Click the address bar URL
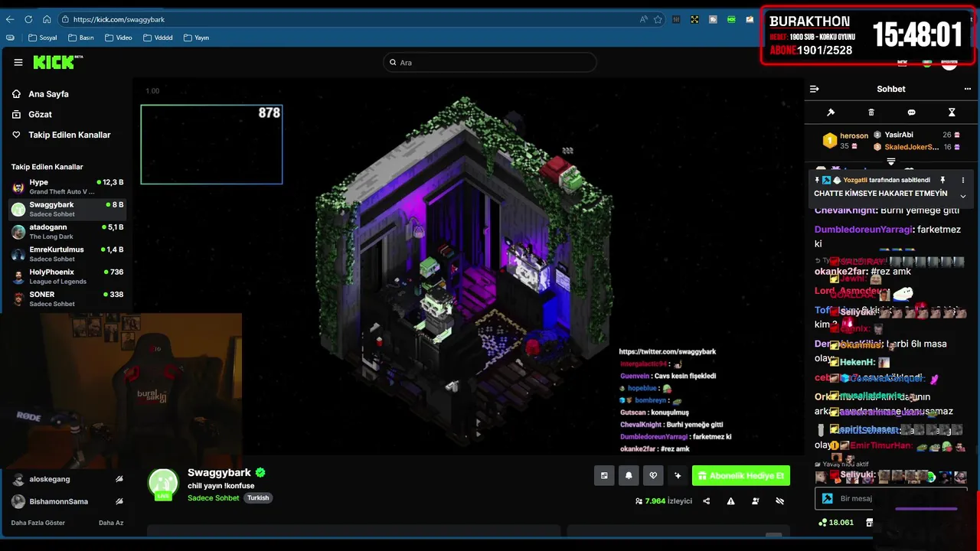The width and height of the screenshot is (980, 551). [119, 19]
